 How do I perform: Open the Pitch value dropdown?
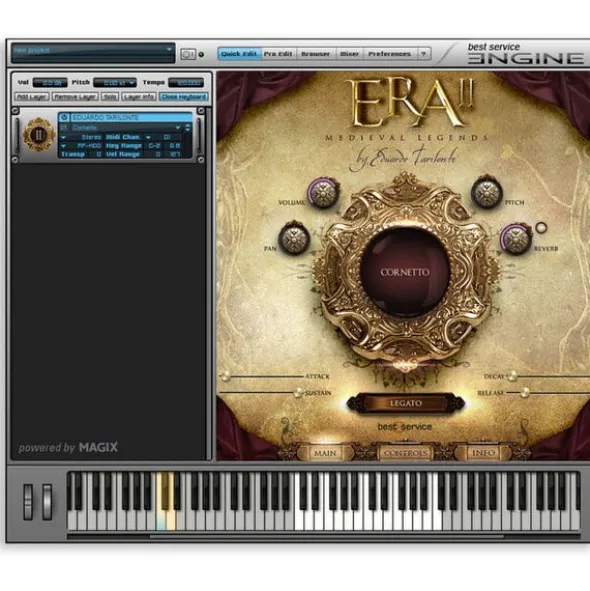coord(115,83)
